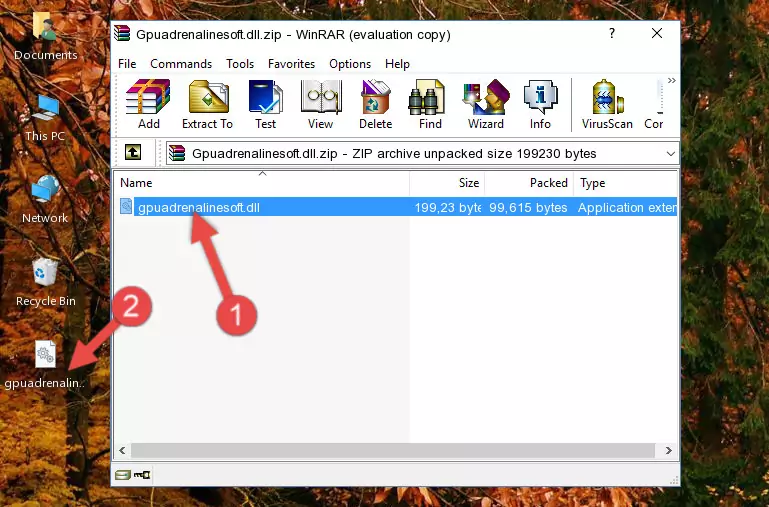
Task: Open the Favorites menu
Action: [x=291, y=64]
